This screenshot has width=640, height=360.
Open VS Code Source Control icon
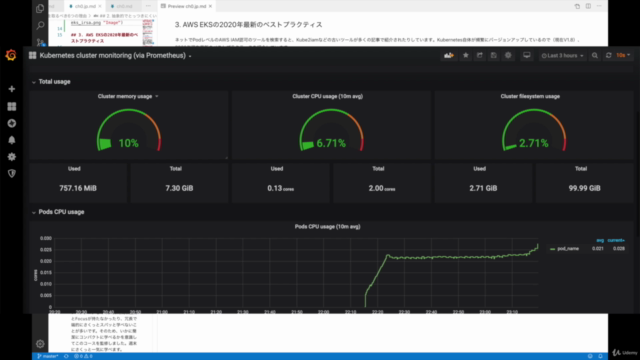pyautogui.click(x=40, y=42)
